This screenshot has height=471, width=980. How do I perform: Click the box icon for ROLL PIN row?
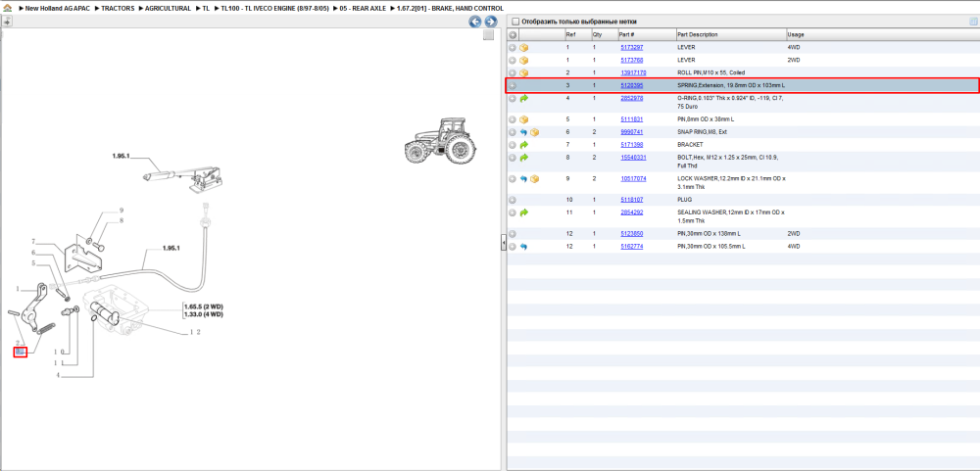click(523, 72)
